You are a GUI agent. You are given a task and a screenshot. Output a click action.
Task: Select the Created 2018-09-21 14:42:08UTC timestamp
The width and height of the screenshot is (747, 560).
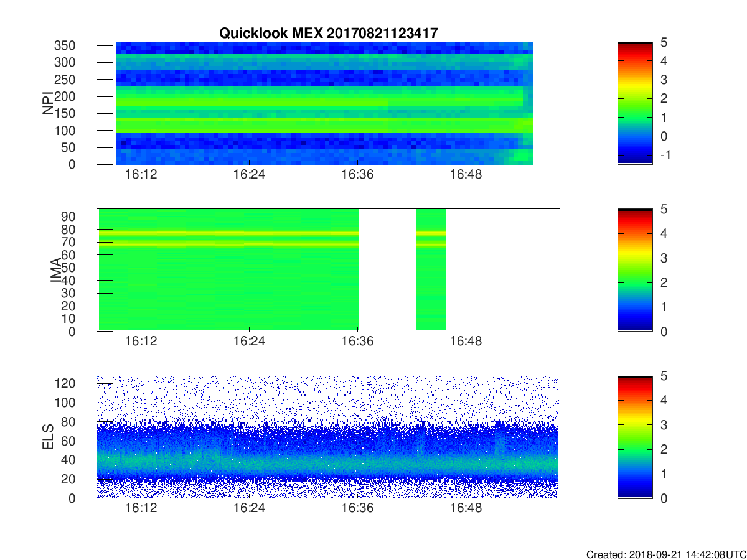point(666,554)
